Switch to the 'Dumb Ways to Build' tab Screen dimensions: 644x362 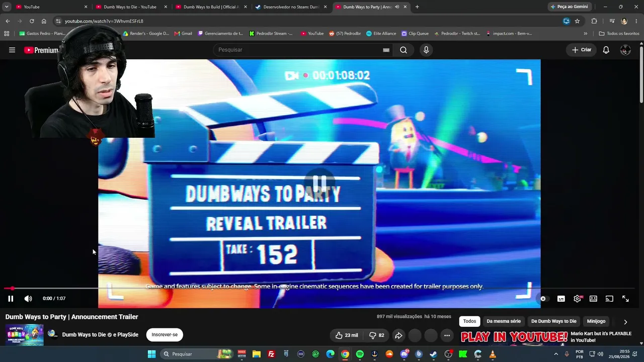[211, 7]
